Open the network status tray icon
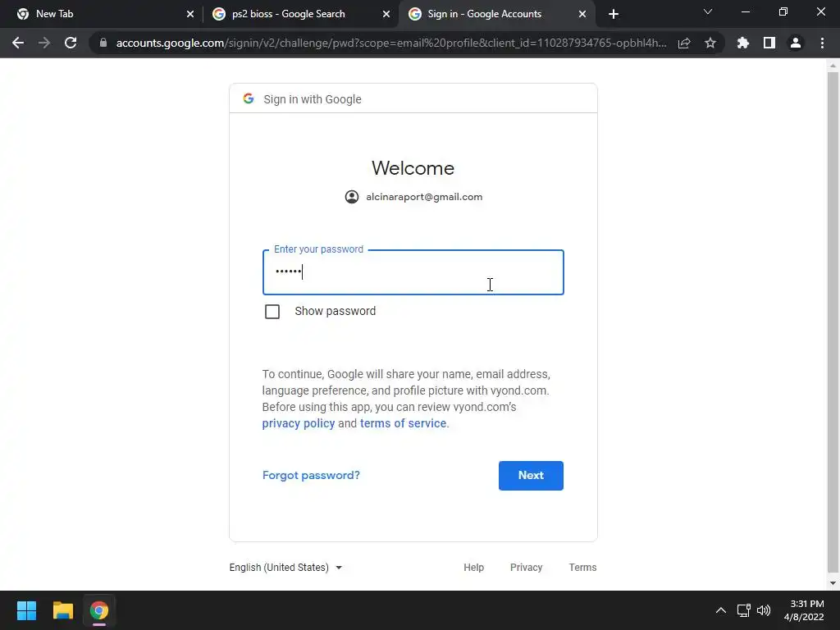The width and height of the screenshot is (840, 630). (743, 610)
